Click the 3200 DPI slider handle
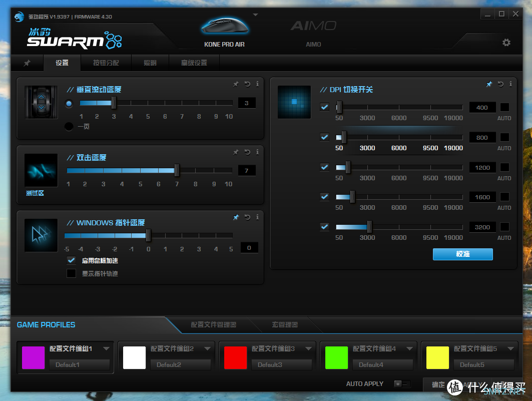Viewport: 532px width, 401px height. click(369, 227)
